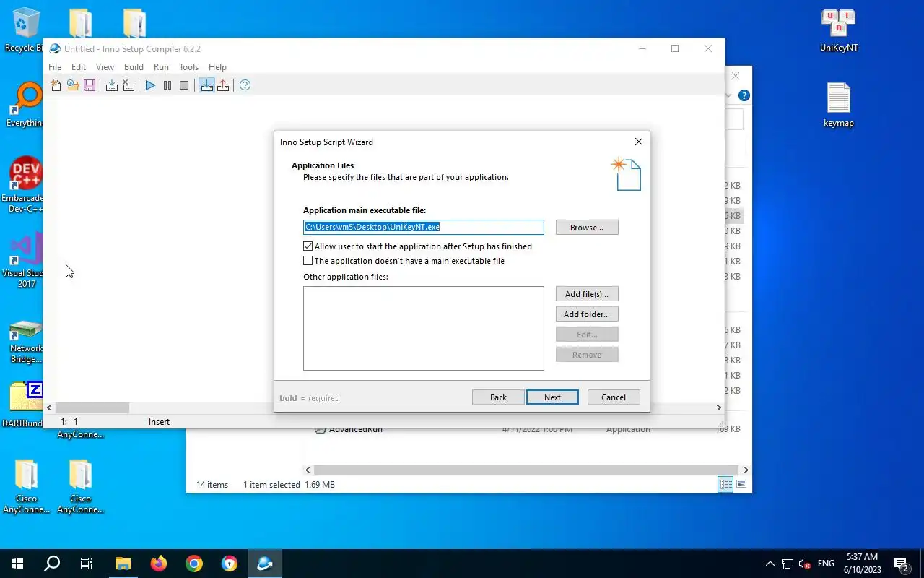Uncheck Allow user to start application checkbox
Viewport: 924px width, 578px height.
click(308, 246)
